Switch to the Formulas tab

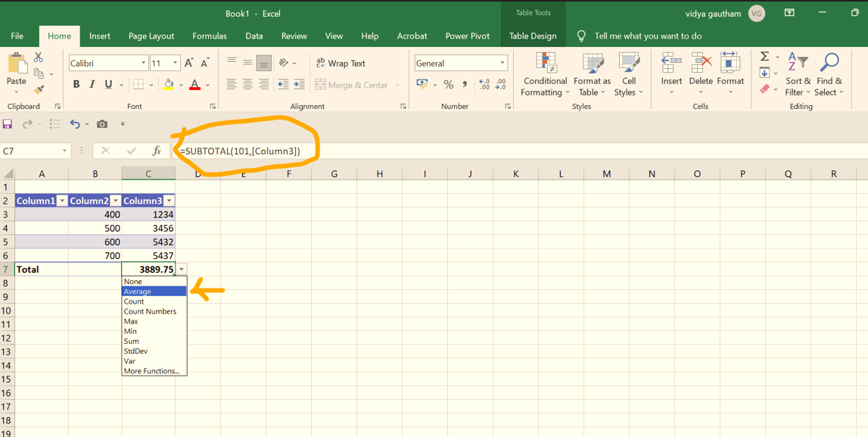[210, 36]
